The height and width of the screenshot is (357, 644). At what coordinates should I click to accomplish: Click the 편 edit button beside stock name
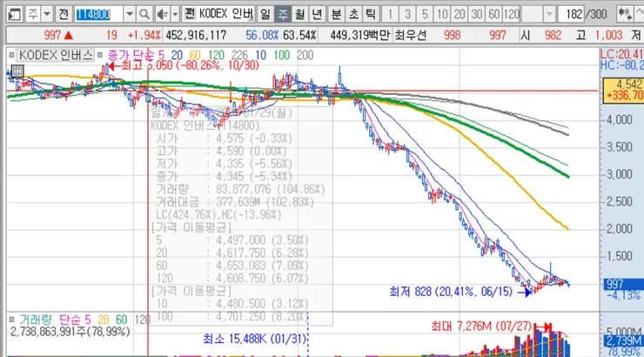190,15
